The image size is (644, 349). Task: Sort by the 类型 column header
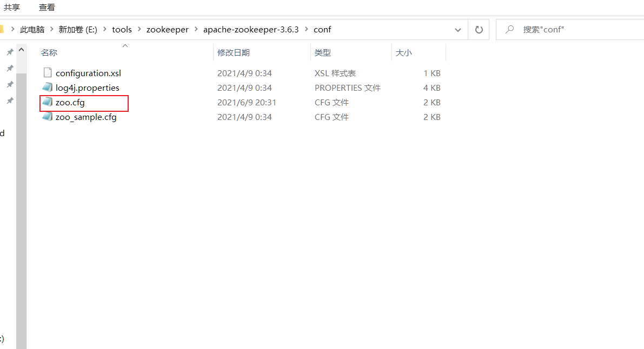point(322,52)
